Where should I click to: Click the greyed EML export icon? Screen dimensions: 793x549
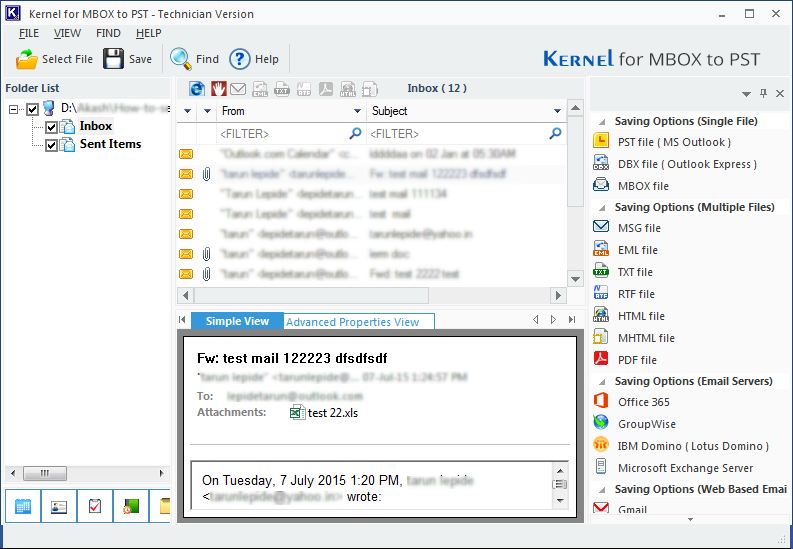pyautogui.click(x=260, y=89)
